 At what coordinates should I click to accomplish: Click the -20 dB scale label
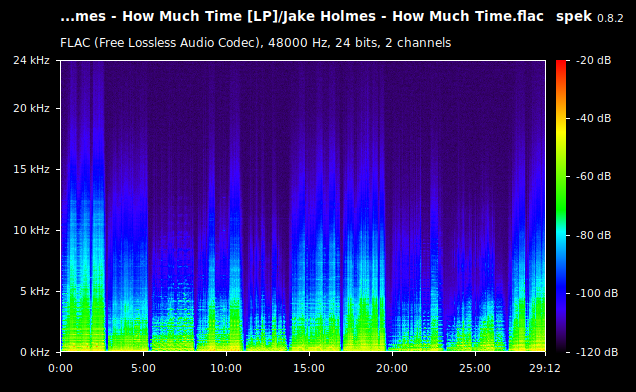pyautogui.click(x=593, y=60)
